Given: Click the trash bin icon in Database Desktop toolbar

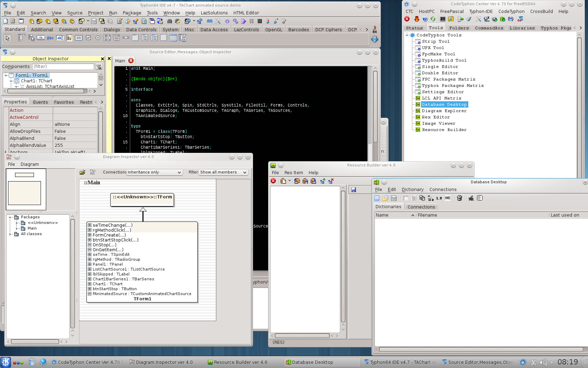Looking at the screenshot, I should pos(460,198).
